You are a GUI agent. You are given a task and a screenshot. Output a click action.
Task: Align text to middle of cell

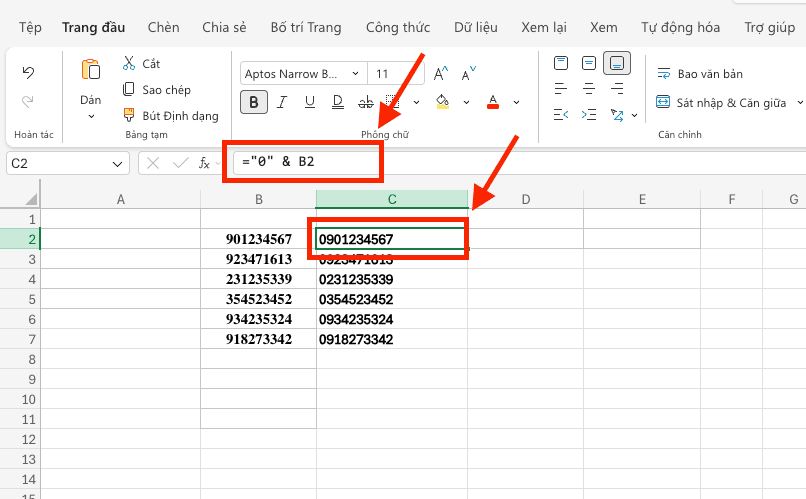589,63
